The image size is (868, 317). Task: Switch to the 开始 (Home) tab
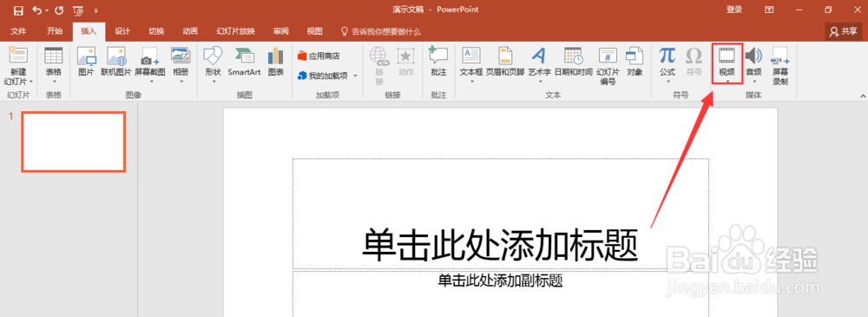(54, 31)
